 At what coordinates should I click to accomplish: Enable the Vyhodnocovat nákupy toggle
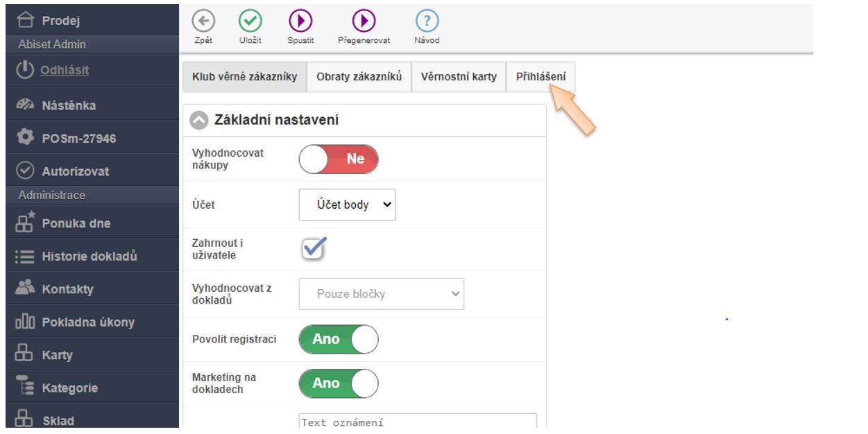pos(339,159)
